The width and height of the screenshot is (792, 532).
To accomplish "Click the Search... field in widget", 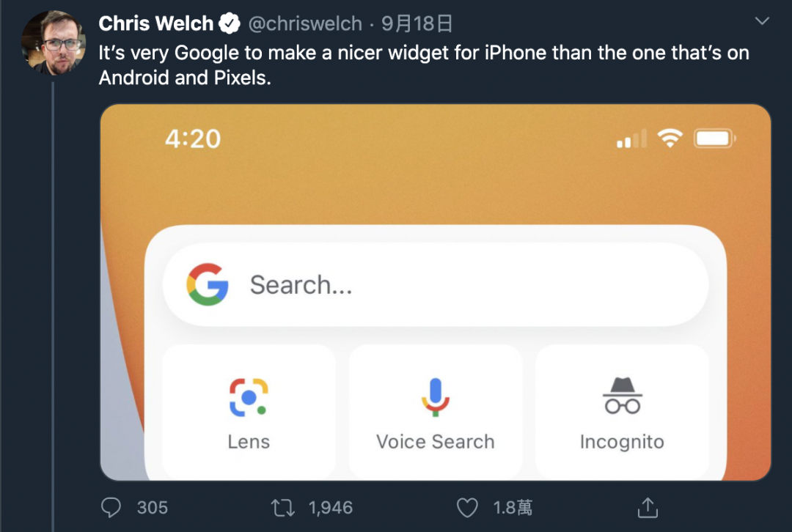I will point(436,284).
